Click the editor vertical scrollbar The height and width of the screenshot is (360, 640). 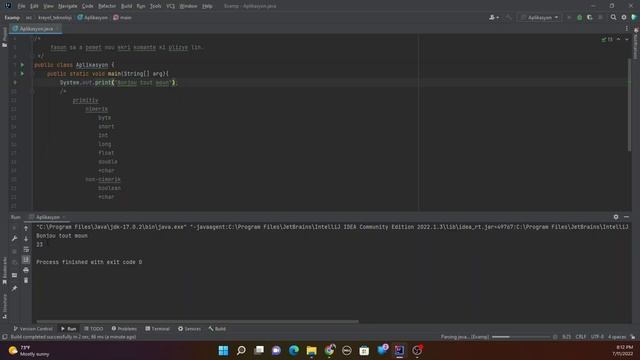(x=629, y=104)
